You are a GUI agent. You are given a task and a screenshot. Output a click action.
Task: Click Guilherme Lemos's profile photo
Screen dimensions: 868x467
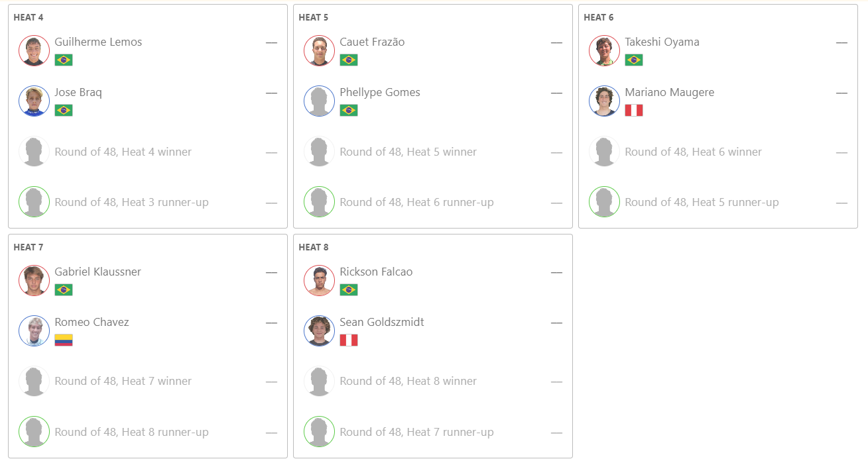tap(34, 50)
